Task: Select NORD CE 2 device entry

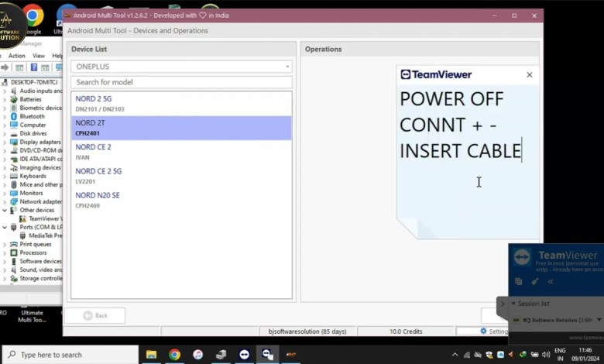Action: pos(181,151)
